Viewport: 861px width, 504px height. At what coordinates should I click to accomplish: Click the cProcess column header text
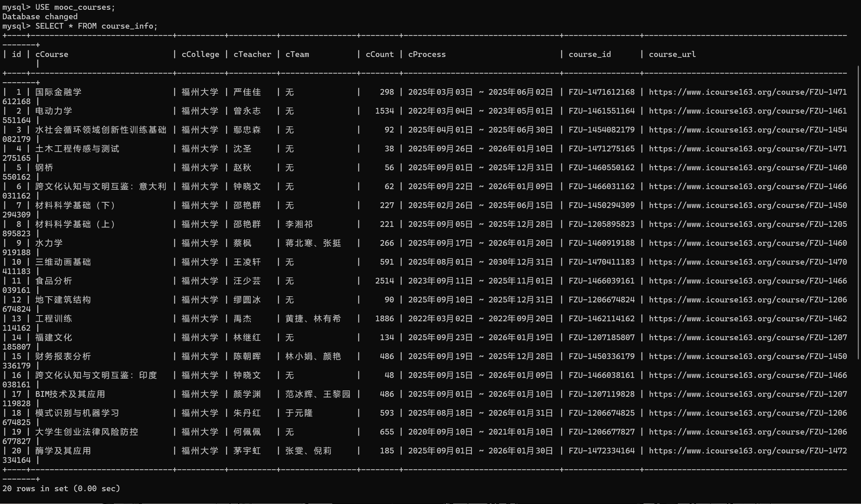coord(427,54)
